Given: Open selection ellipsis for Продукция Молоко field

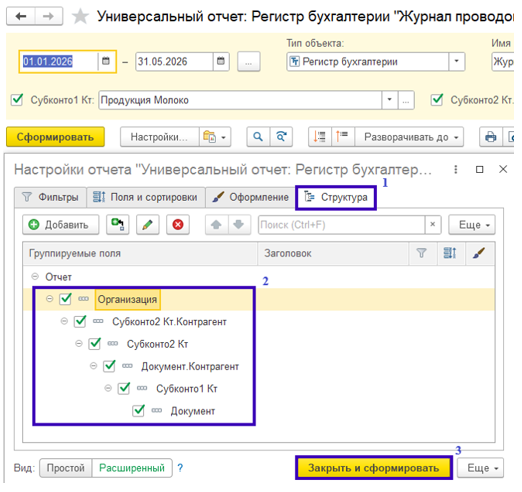Looking at the screenshot, I should click(406, 100).
